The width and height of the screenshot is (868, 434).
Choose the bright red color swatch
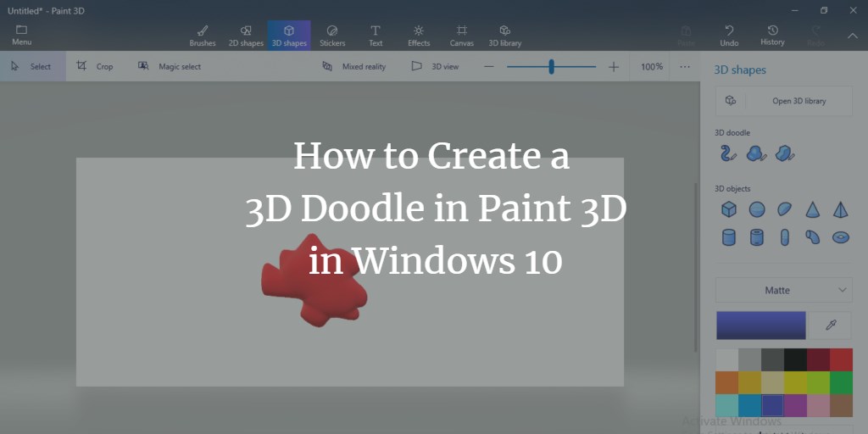(x=841, y=359)
